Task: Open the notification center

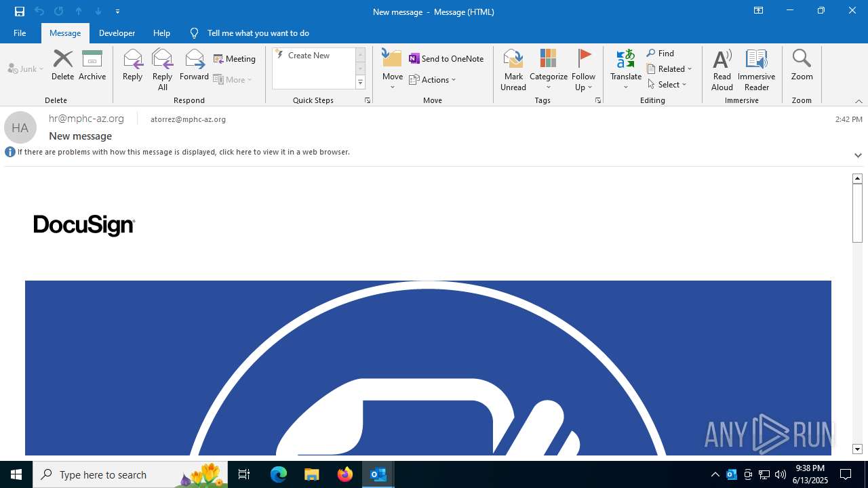Action: click(846, 474)
